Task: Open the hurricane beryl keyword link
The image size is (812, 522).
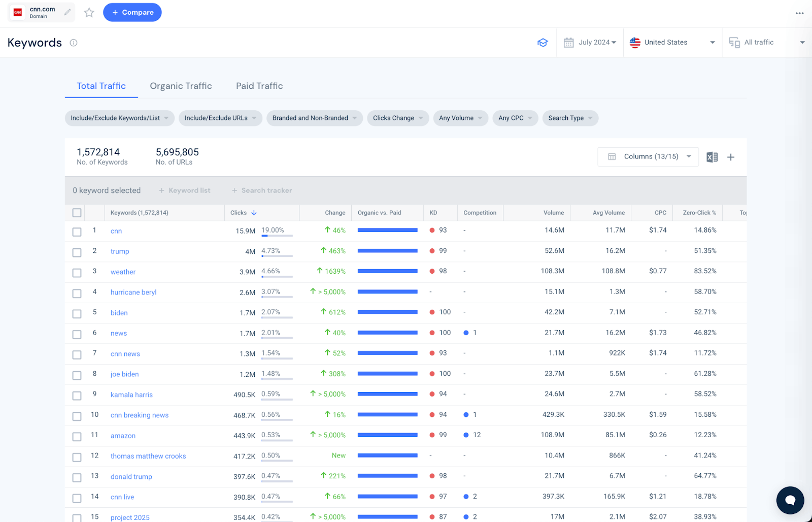Action: point(133,292)
